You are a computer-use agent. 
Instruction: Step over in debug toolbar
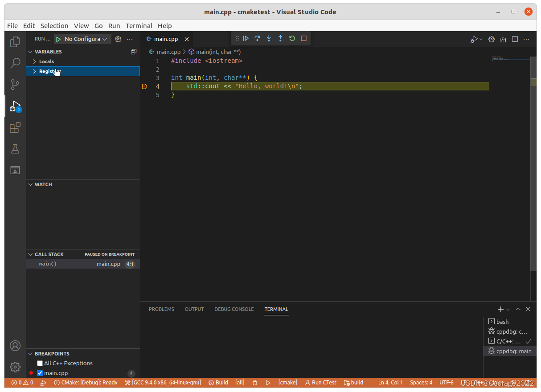tap(257, 38)
